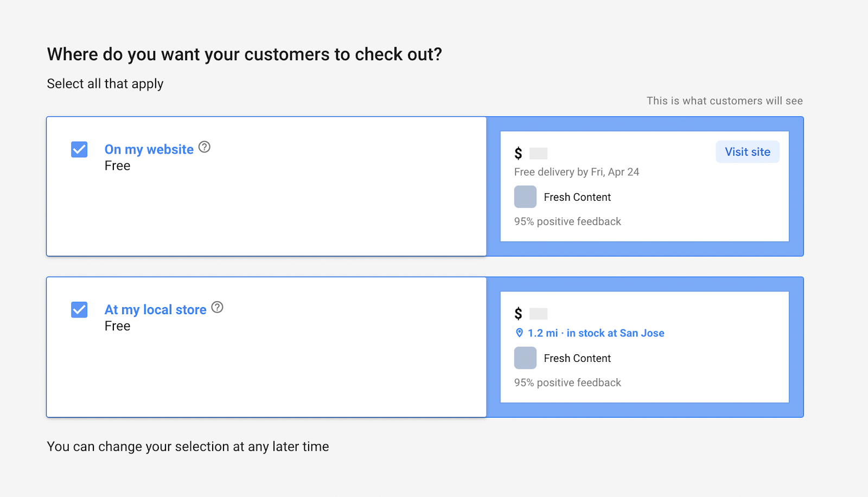868x497 pixels.
Task: Click 95% positive feedback in local store preview
Action: [567, 383]
